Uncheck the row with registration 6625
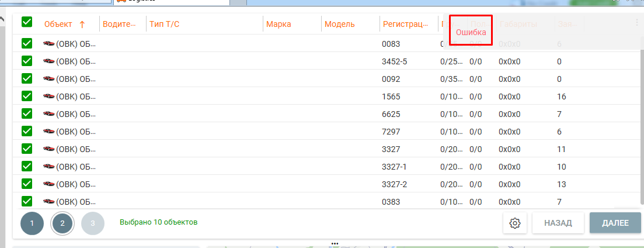 click(27, 114)
